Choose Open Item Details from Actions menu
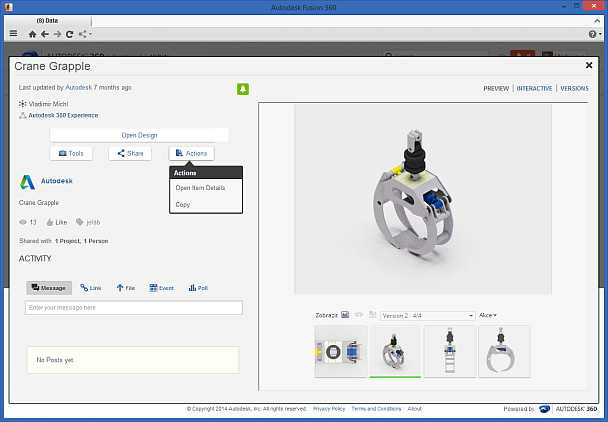The image size is (608, 422). tap(200, 188)
